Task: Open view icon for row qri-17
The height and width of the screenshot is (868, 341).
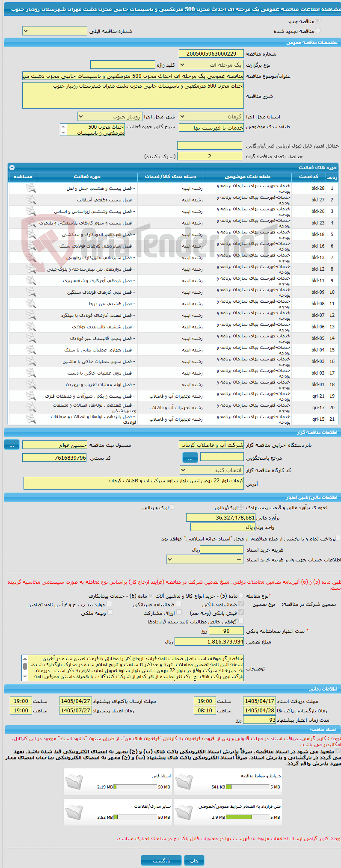Action: (31, 407)
